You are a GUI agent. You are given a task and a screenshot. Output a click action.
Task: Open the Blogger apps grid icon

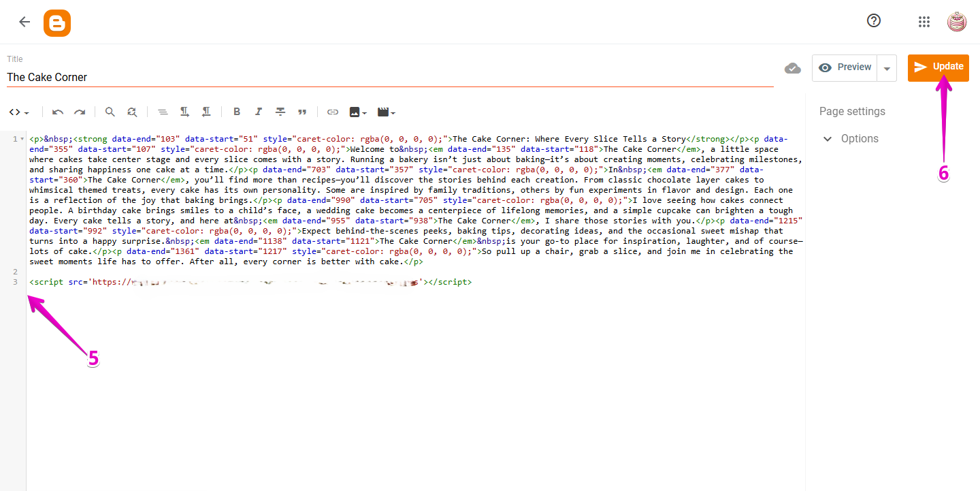(924, 21)
